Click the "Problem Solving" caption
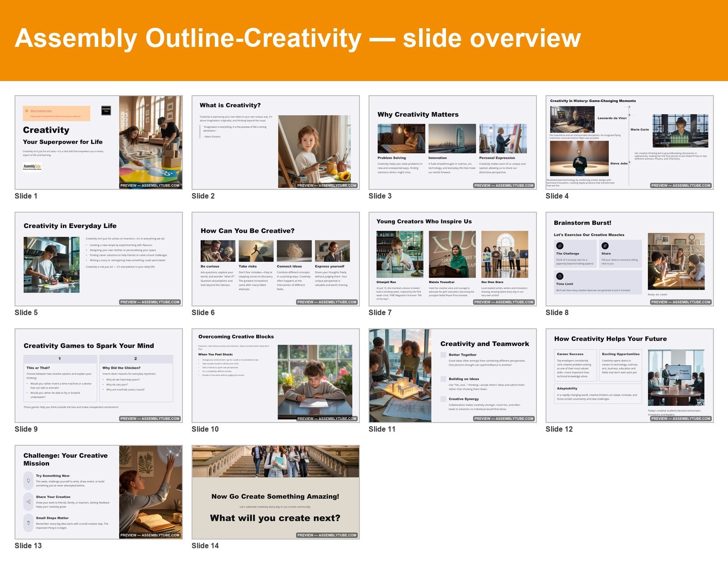728x576 pixels. 392,158
